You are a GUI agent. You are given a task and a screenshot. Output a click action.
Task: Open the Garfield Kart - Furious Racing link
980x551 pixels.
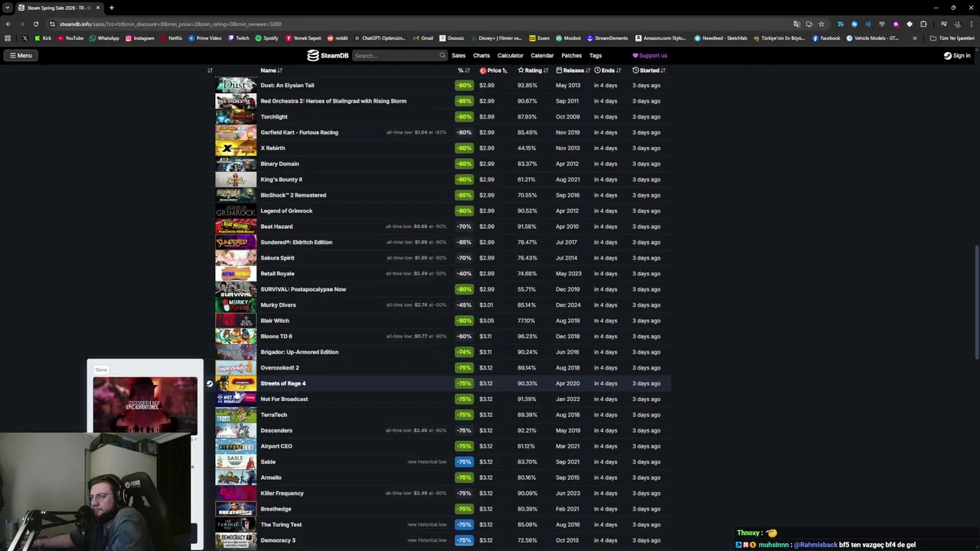(299, 132)
